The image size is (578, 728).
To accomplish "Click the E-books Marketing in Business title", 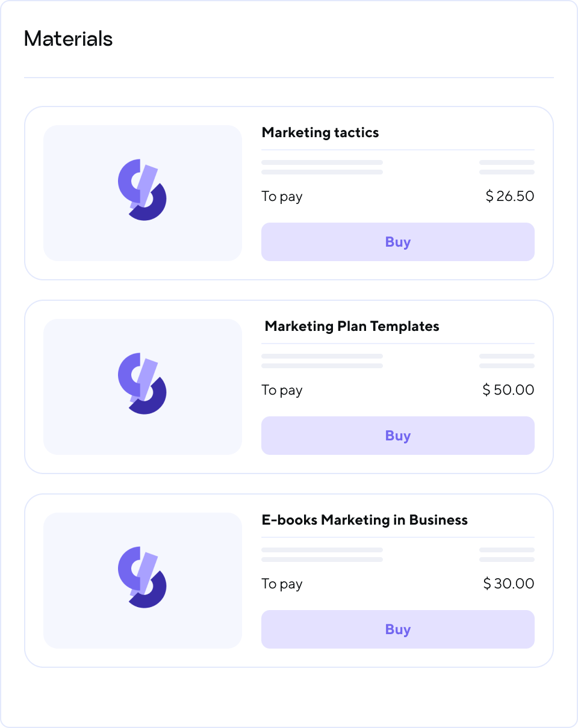I will point(364,520).
